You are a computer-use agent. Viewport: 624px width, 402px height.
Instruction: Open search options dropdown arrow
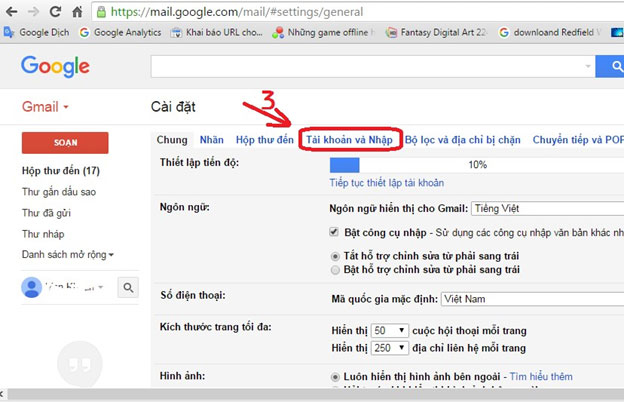[x=588, y=66]
